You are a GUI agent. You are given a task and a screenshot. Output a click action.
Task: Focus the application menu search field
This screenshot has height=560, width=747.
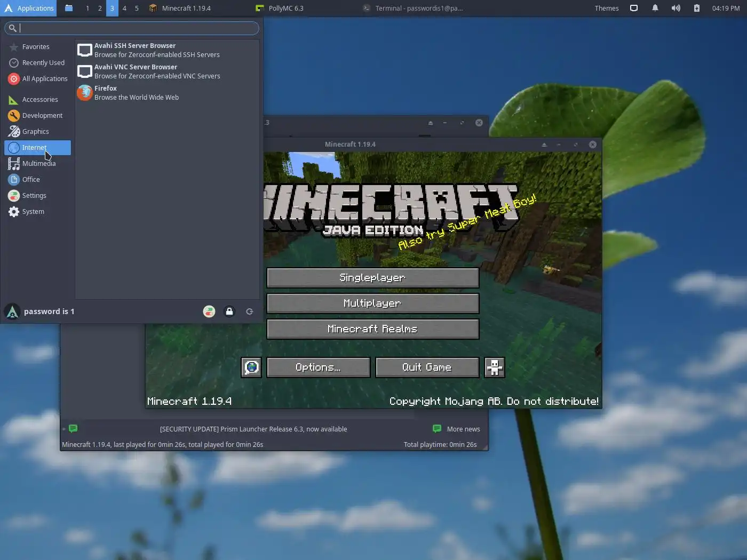click(x=132, y=28)
